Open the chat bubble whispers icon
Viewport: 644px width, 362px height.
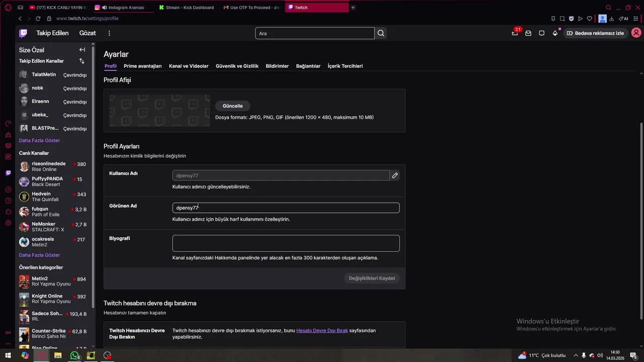tap(541, 33)
